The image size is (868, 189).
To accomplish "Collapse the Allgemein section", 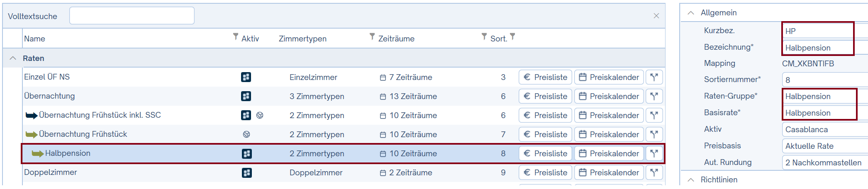I will (x=691, y=13).
